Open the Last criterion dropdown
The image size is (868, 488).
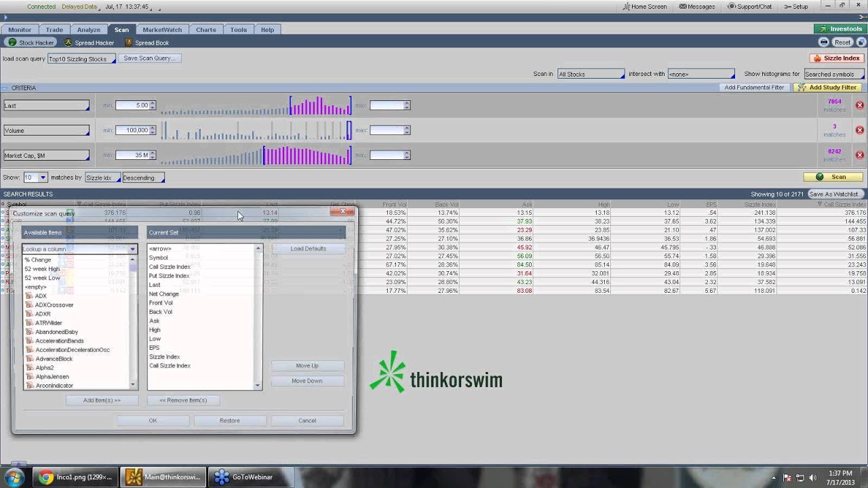[46, 106]
